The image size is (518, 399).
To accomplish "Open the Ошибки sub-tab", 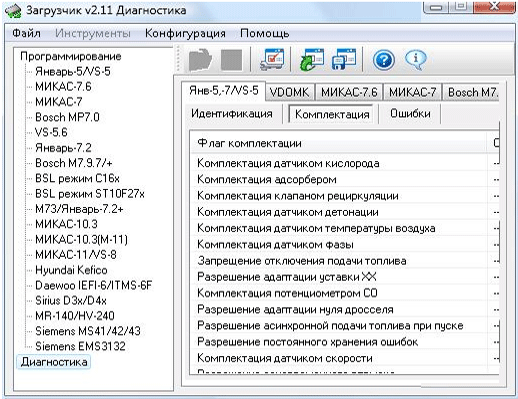I will click(x=410, y=114).
